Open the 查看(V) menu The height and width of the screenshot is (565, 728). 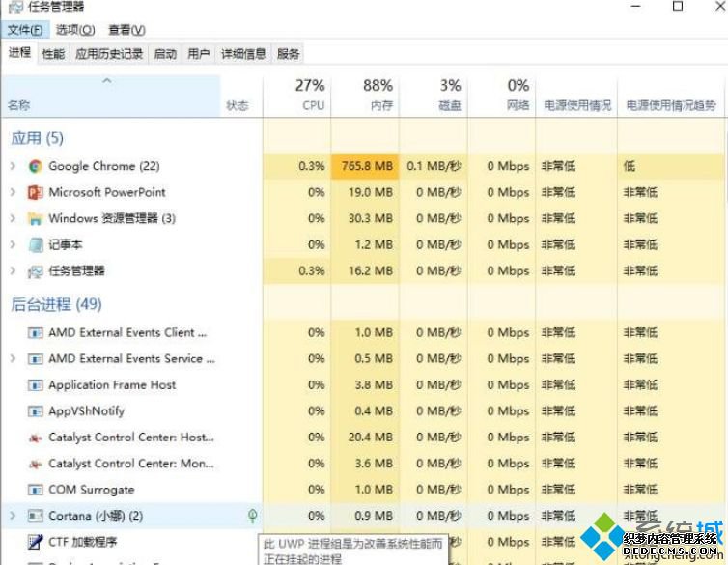point(126,30)
